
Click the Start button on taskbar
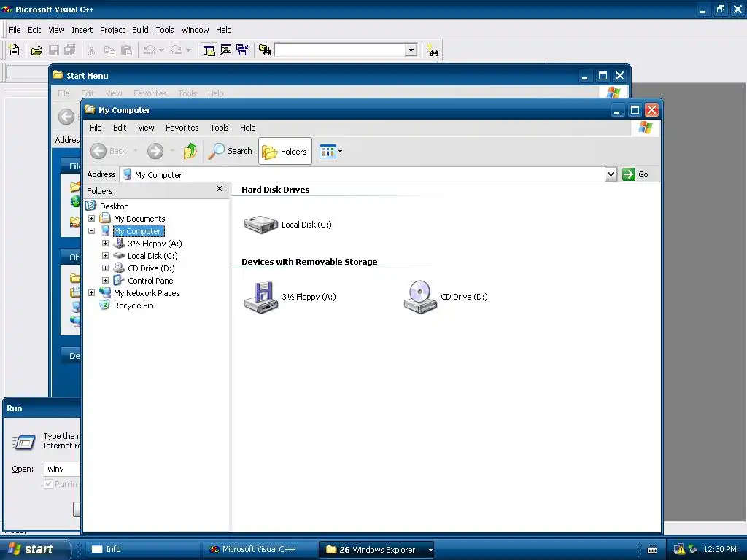[x=34, y=549]
